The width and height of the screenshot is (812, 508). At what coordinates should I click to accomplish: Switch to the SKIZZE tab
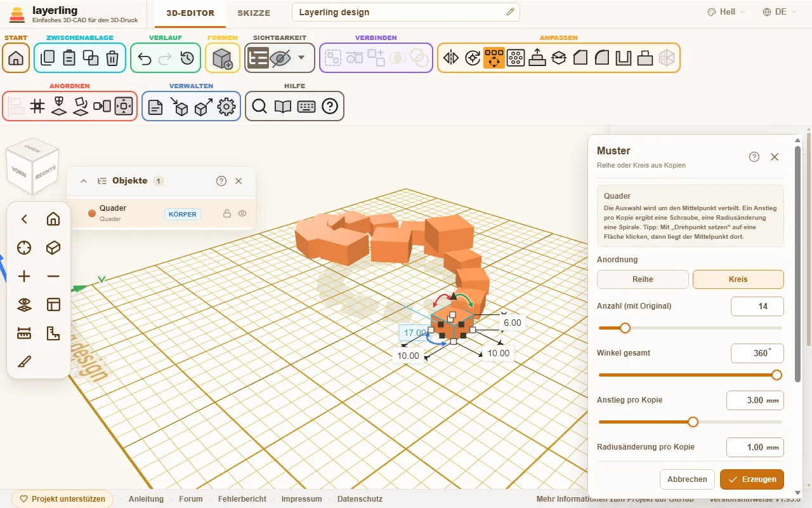click(x=254, y=13)
